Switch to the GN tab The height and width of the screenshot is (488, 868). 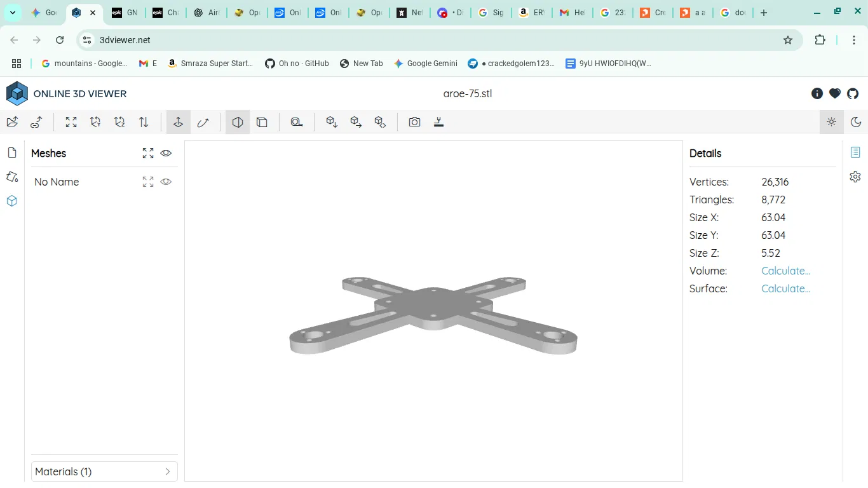coord(125,13)
